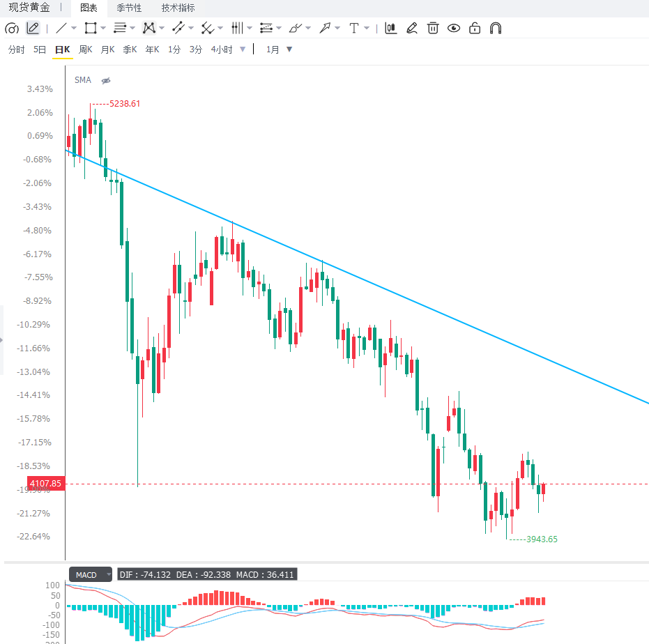Select the rectangle shape tool
This screenshot has height=644, width=649.
point(90,28)
